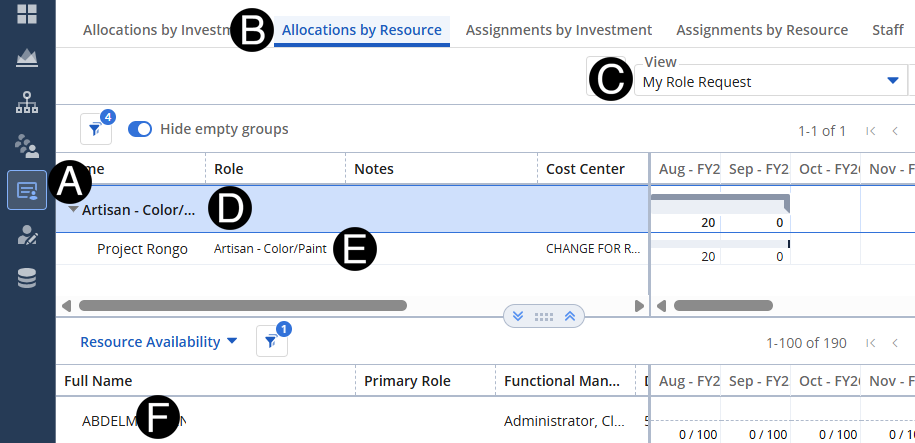Open the allocations grid filter with badge 4

coord(96,129)
